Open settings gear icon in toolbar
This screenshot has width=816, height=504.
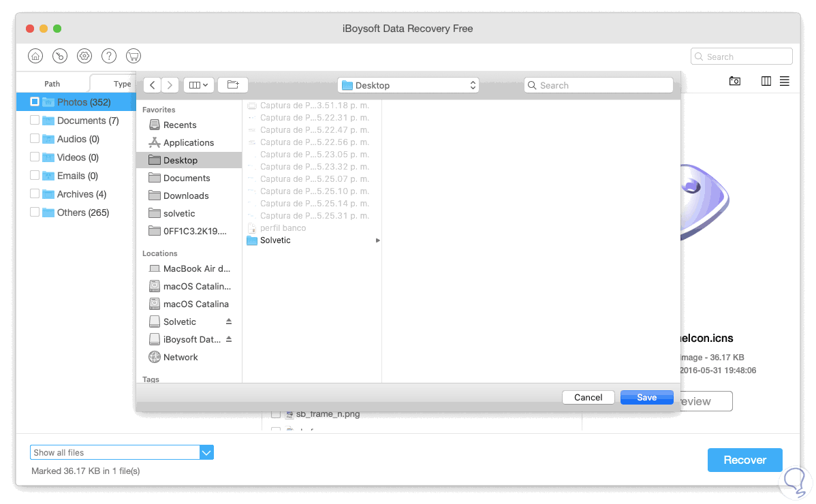click(x=84, y=56)
